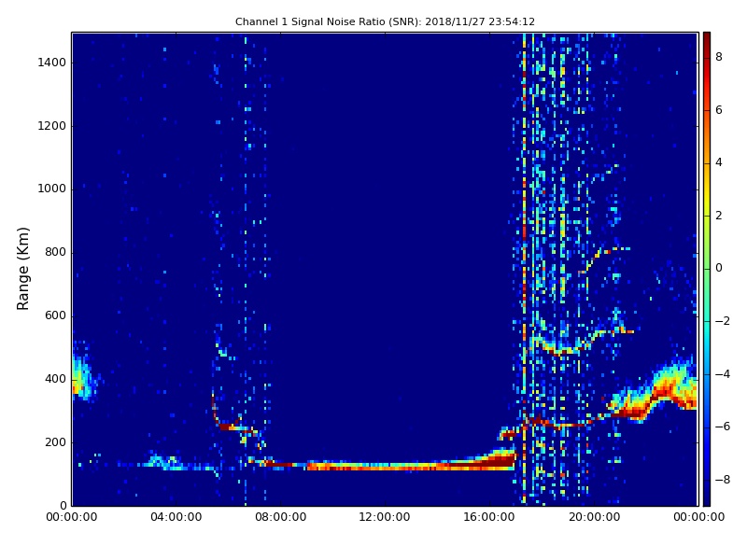This screenshot has height=560, width=747.
Task: Click the colorbar tick label 0
Action: (x=719, y=268)
